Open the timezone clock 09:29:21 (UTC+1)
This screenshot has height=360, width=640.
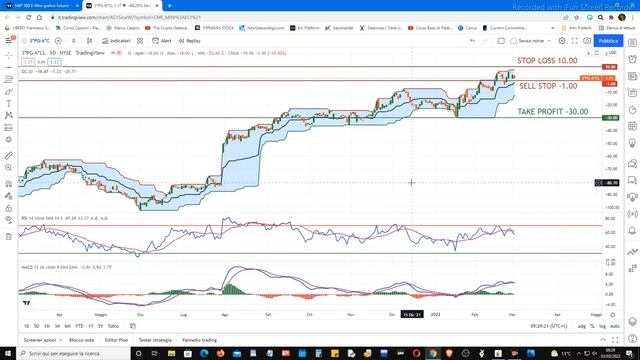[x=549, y=326]
